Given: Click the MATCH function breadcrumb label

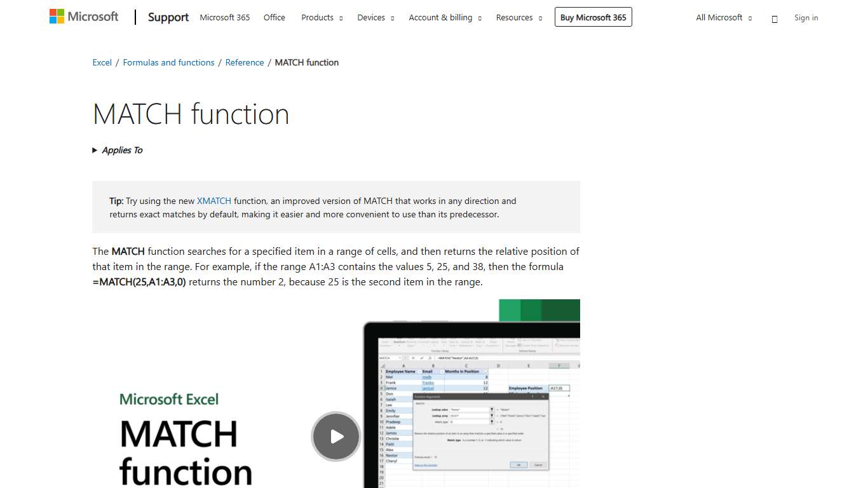Looking at the screenshot, I should coord(307,62).
